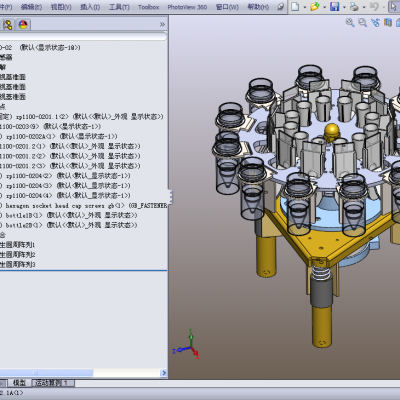
Task: Select the coil spring on front leg
Action: (321, 273)
